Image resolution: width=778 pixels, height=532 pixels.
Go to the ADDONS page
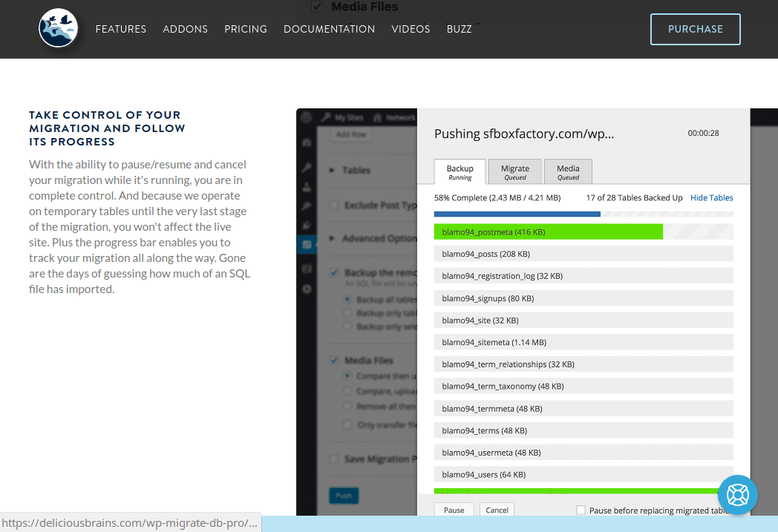185,29
